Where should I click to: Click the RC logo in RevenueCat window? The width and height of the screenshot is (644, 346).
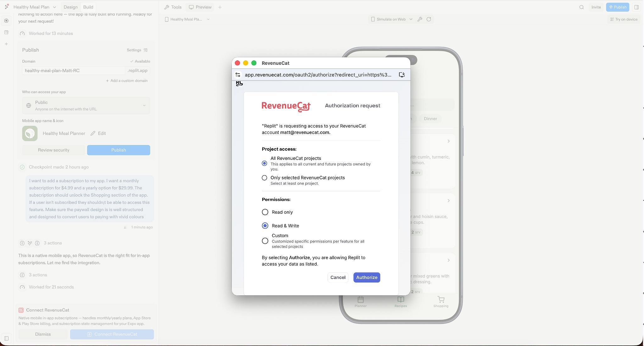tap(239, 83)
